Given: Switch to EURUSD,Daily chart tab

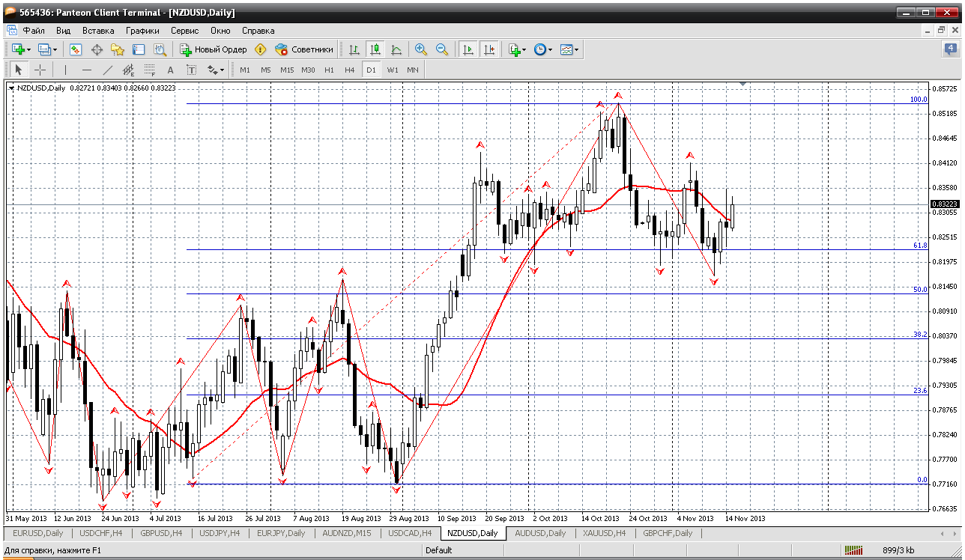Looking at the screenshot, I should (x=39, y=533).
